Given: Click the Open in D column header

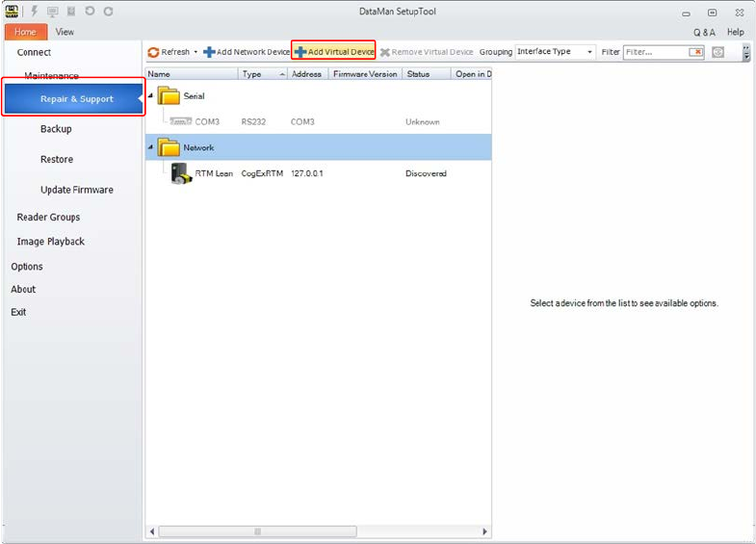Looking at the screenshot, I should (471, 74).
